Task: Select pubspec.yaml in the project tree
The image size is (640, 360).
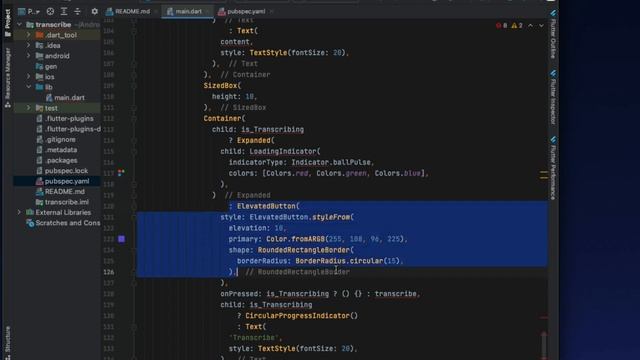Action: (x=67, y=181)
